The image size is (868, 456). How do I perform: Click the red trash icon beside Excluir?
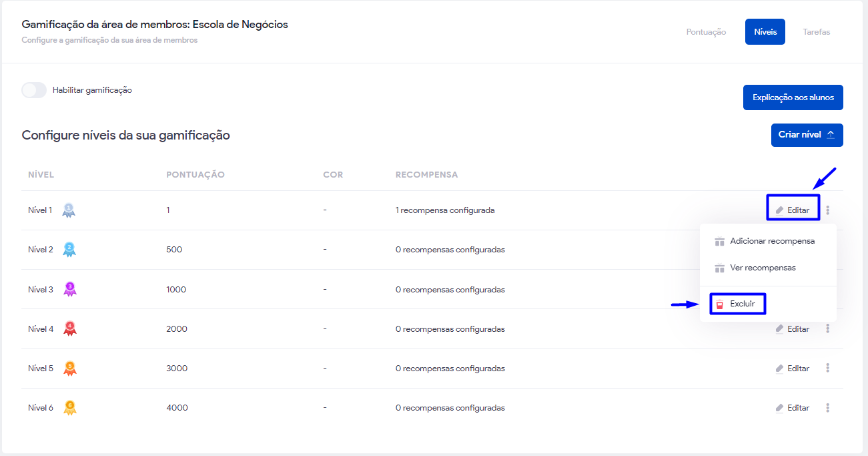click(x=719, y=304)
